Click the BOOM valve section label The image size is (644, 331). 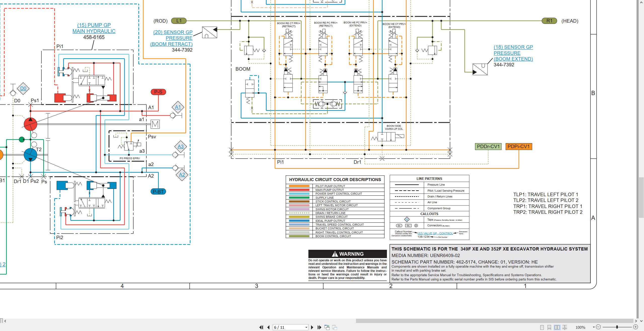tap(243, 69)
